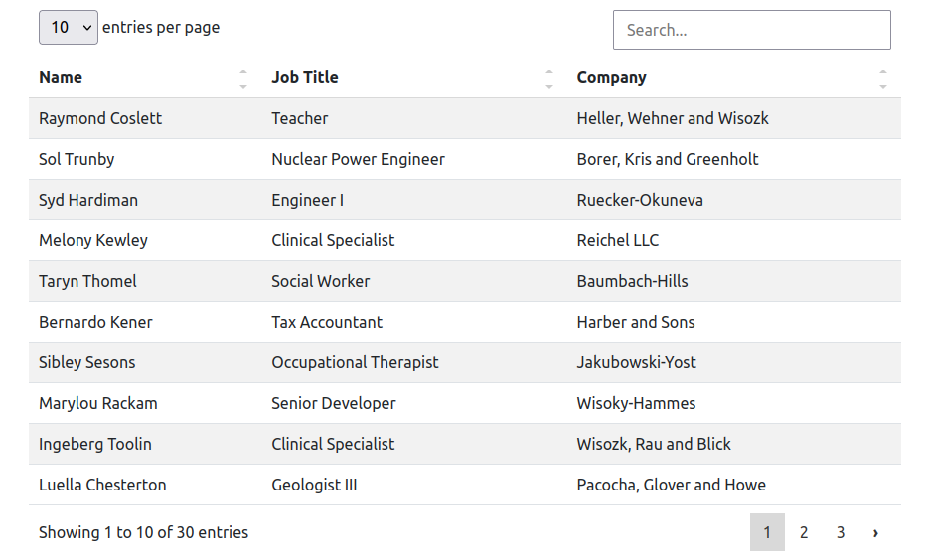Open the entries per page dropdown
Viewport: 926px width, 560px height.
[69, 27]
